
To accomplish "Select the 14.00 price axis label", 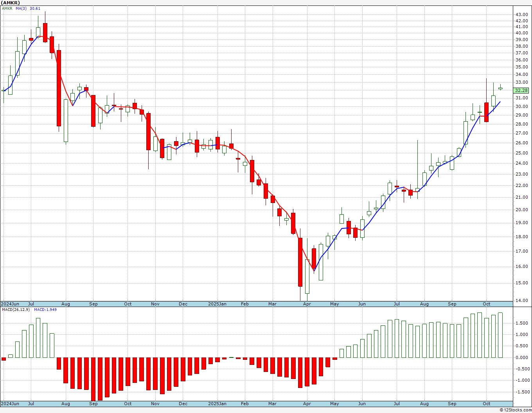I will (x=521, y=300).
